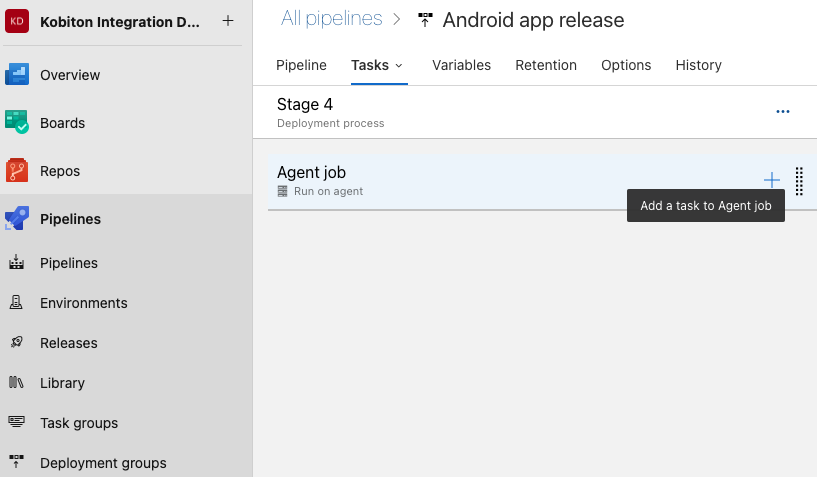The width and height of the screenshot is (817, 477).
Task: Go to the Retention tab
Action: [x=546, y=65]
